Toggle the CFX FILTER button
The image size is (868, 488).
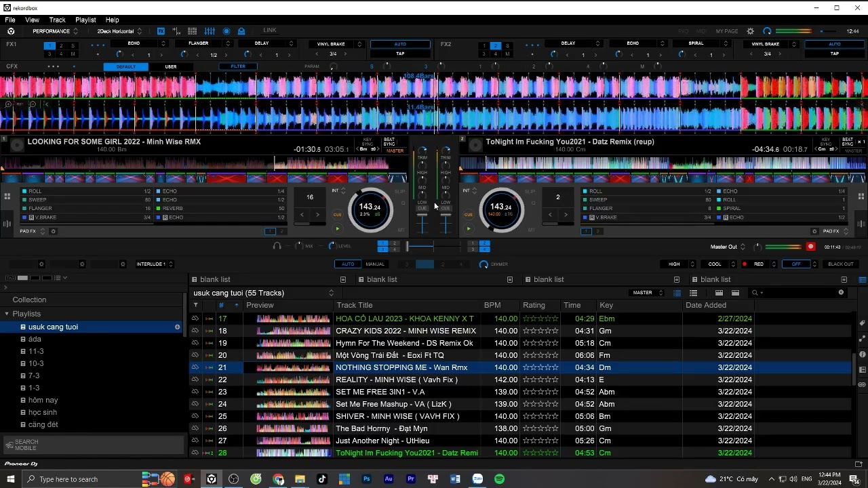coord(238,66)
